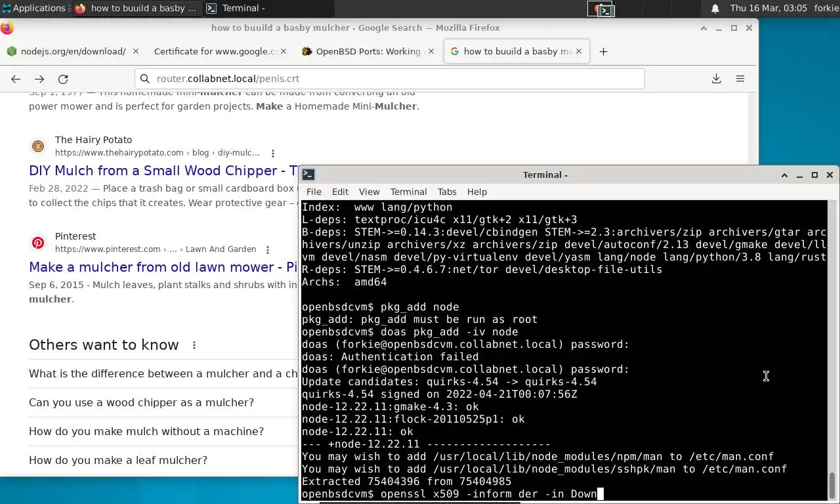Select the OpenBSD Ports tab
This screenshot has height=504, width=840.
367,51
